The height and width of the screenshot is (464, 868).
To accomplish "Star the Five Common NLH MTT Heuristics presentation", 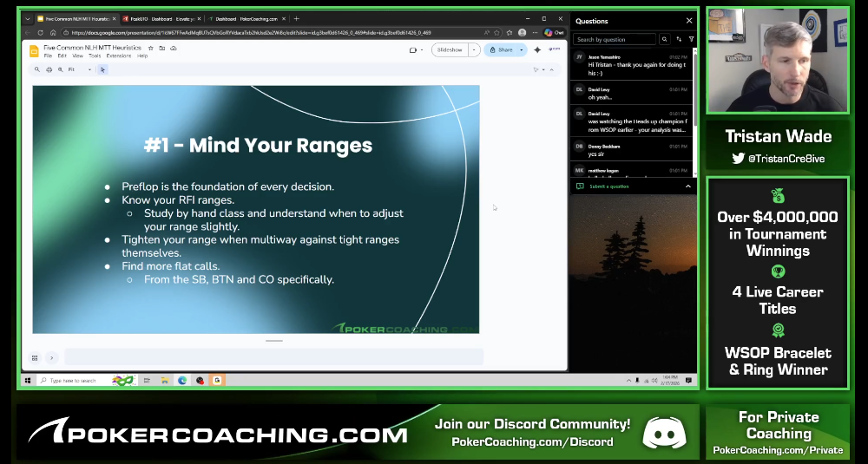I will point(150,48).
